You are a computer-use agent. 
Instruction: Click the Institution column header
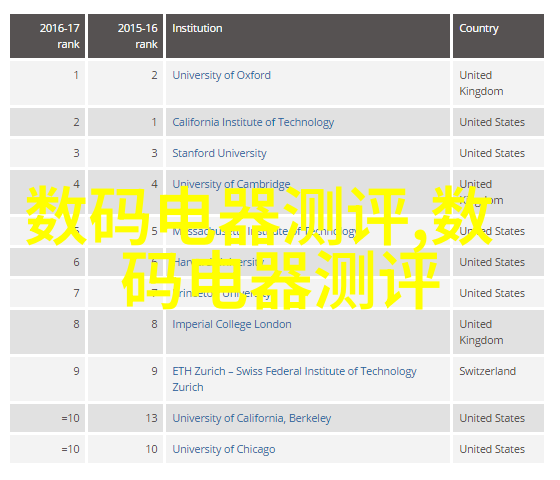(x=308, y=36)
